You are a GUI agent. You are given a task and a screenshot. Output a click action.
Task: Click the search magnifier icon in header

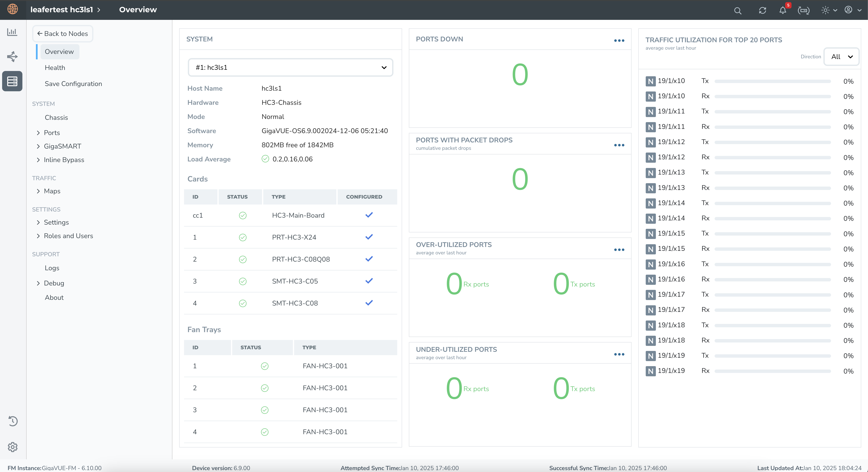738,11
